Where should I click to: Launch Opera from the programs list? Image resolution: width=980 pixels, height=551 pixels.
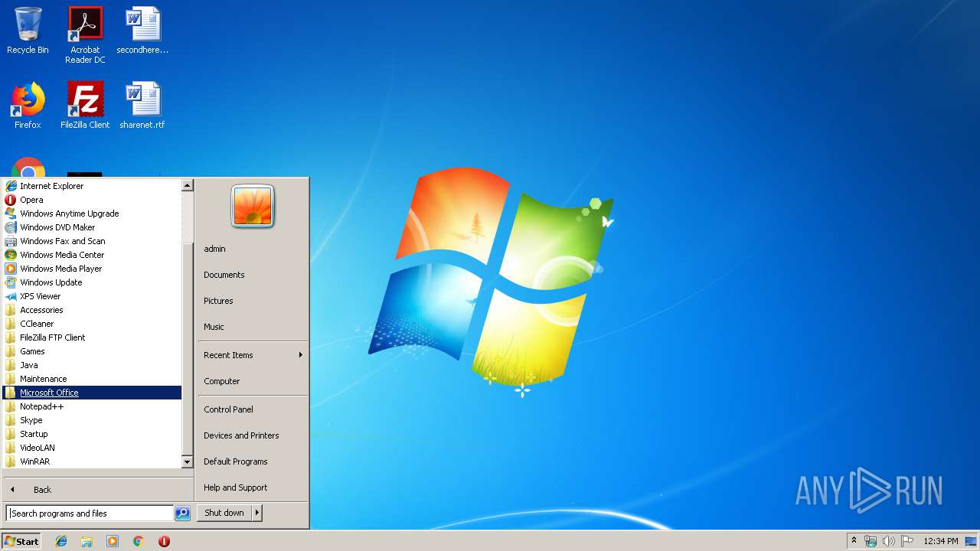92,200
